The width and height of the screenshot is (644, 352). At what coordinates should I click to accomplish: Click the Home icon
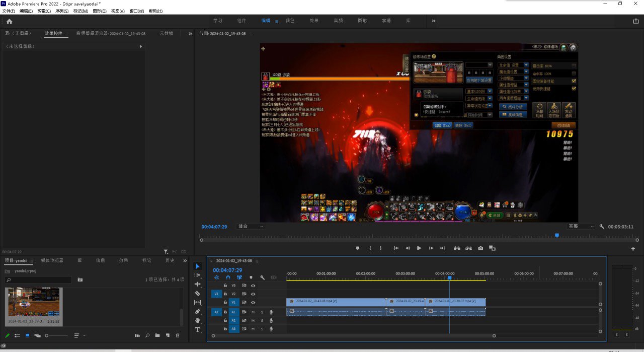pyautogui.click(x=9, y=21)
